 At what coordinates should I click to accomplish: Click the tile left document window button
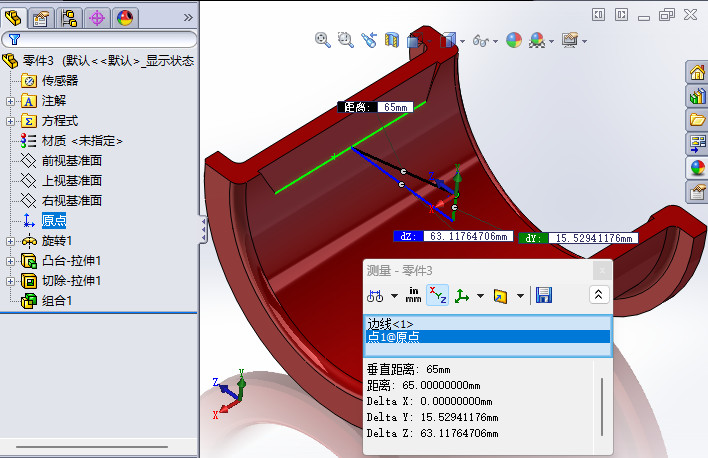point(598,15)
